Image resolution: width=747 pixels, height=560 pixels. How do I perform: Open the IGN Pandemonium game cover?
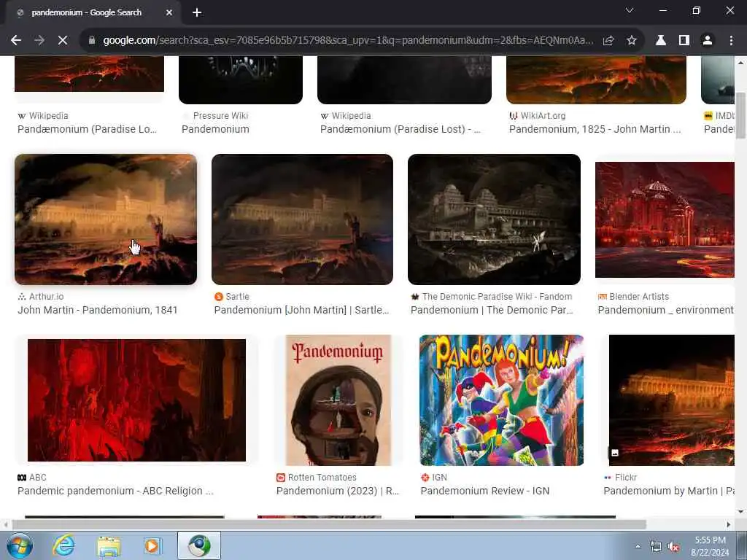tap(502, 400)
